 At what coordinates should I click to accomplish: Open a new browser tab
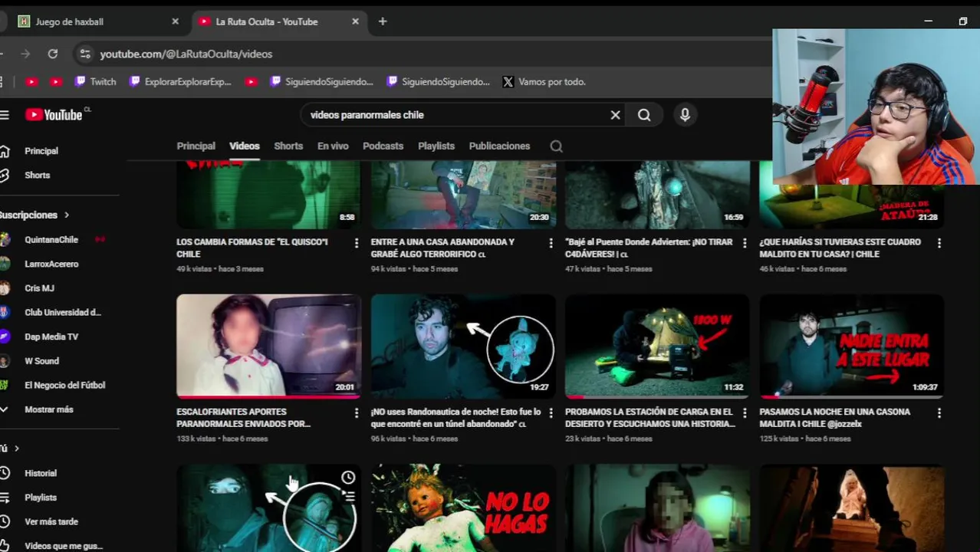[383, 21]
